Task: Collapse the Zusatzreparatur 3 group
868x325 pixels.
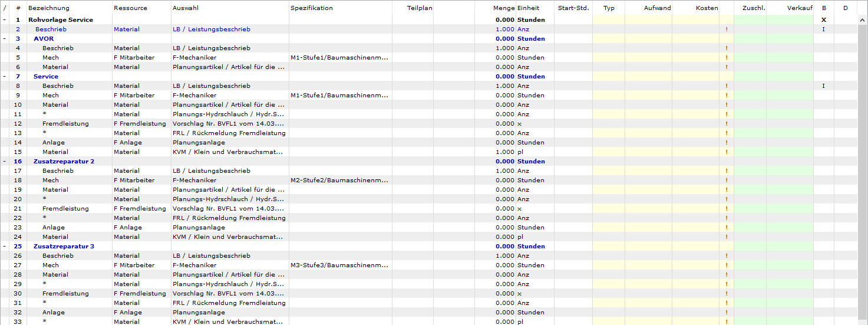Action: [x=5, y=247]
